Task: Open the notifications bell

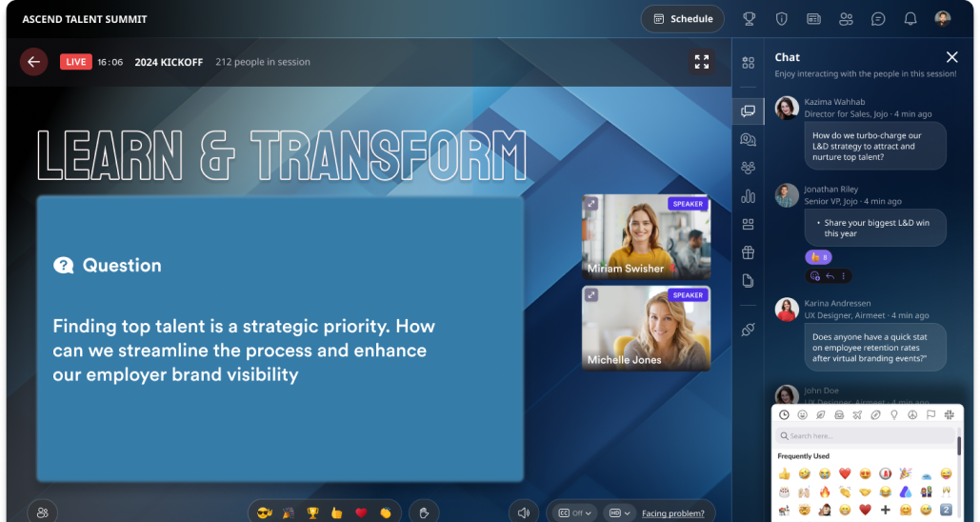Action: click(910, 19)
